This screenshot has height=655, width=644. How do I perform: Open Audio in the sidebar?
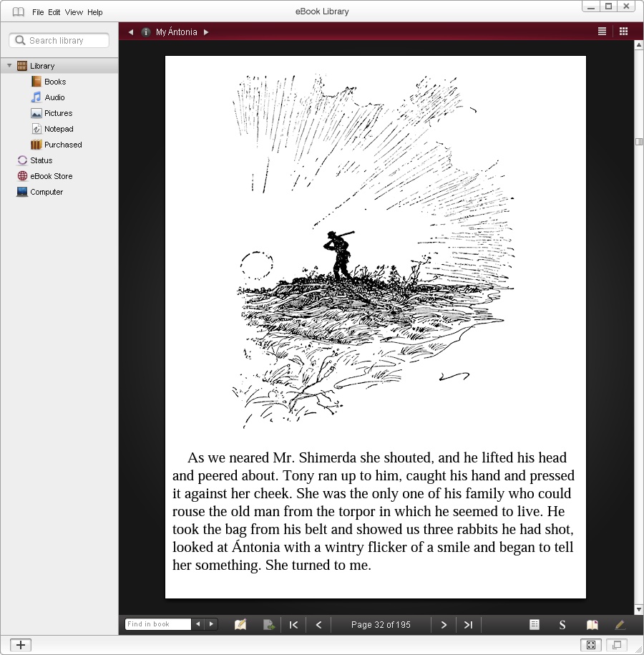pos(54,98)
